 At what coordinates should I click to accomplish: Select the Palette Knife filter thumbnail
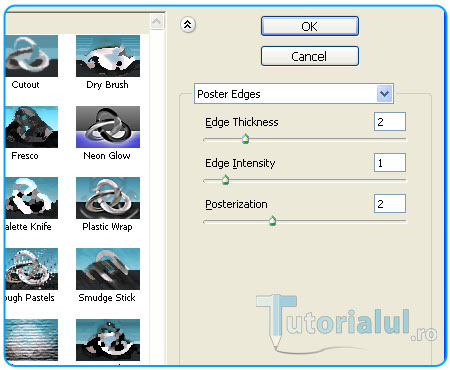tap(32, 198)
